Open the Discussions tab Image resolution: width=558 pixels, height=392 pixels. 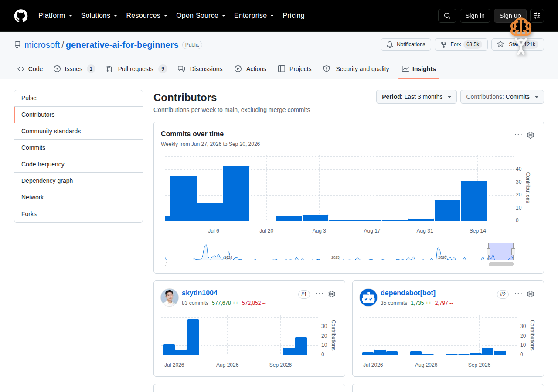200,69
